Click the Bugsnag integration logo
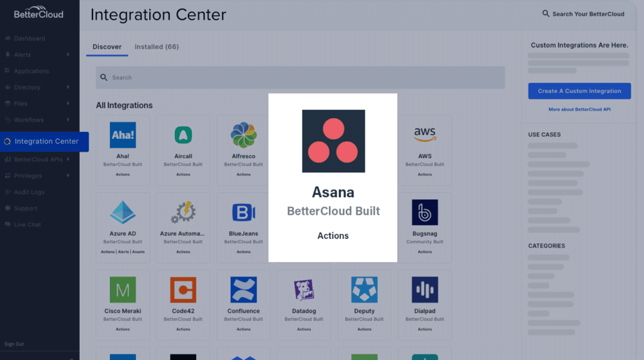 tap(425, 212)
